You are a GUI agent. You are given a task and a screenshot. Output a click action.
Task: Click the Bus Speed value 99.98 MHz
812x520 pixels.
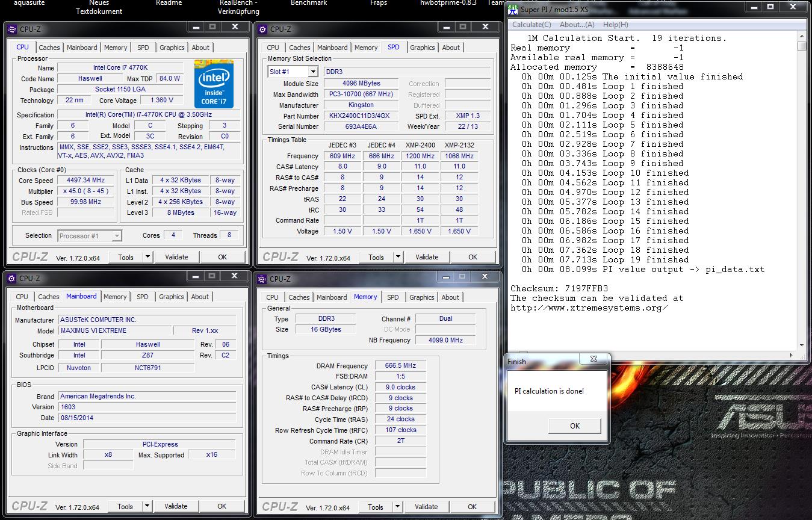[87, 202]
